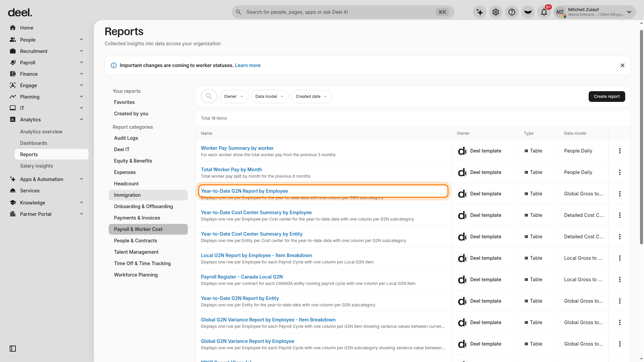Expand the Payroll menu chevron

(82, 63)
